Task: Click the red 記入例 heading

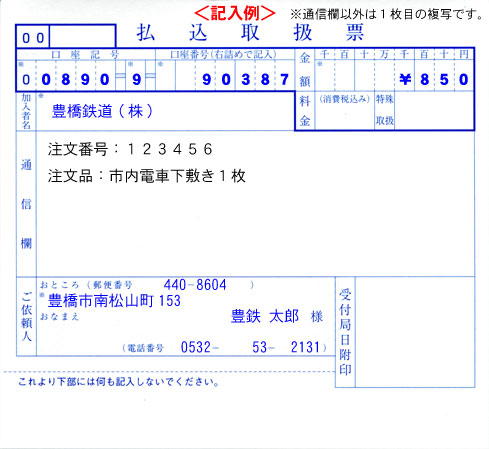Action: tap(235, 13)
